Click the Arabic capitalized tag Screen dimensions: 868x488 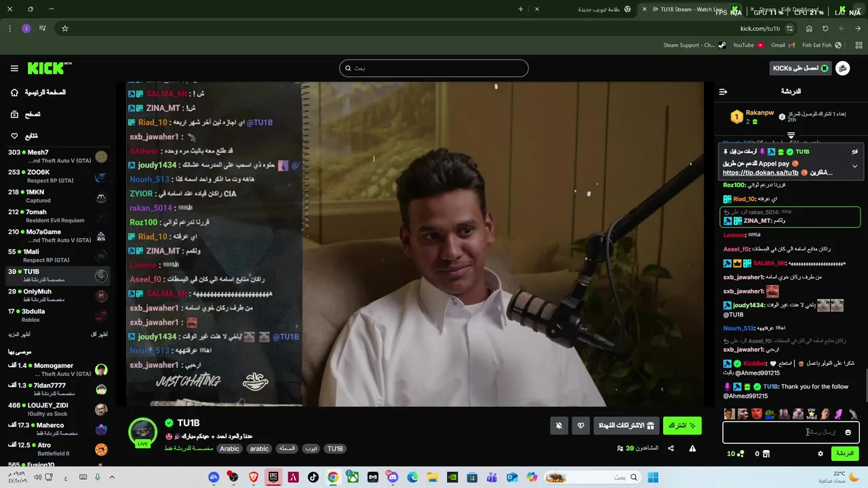[229, 449]
